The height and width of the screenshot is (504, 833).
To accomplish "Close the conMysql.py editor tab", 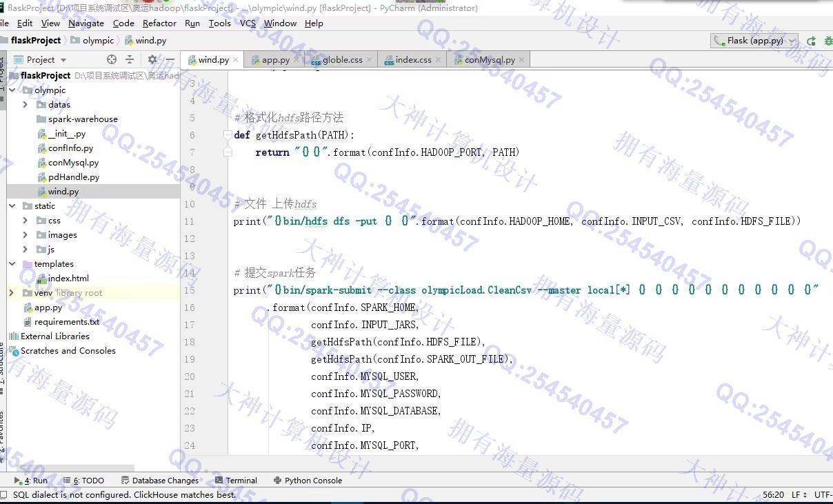I will (521, 60).
